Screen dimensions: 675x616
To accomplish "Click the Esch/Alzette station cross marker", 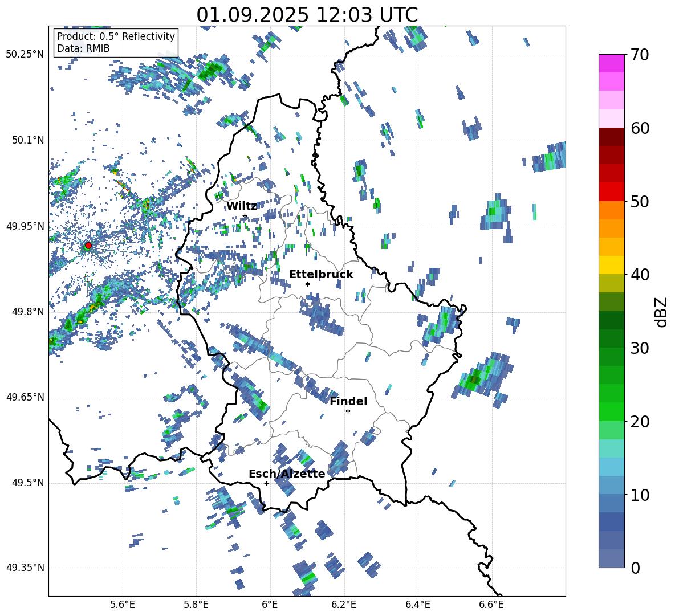I will (x=266, y=483).
